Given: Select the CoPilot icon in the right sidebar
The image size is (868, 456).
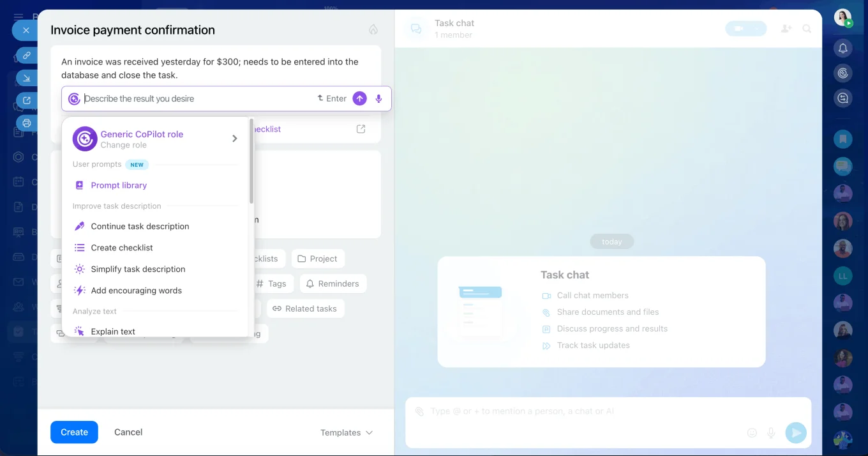Looking at the screenshot, I should 842,73.
